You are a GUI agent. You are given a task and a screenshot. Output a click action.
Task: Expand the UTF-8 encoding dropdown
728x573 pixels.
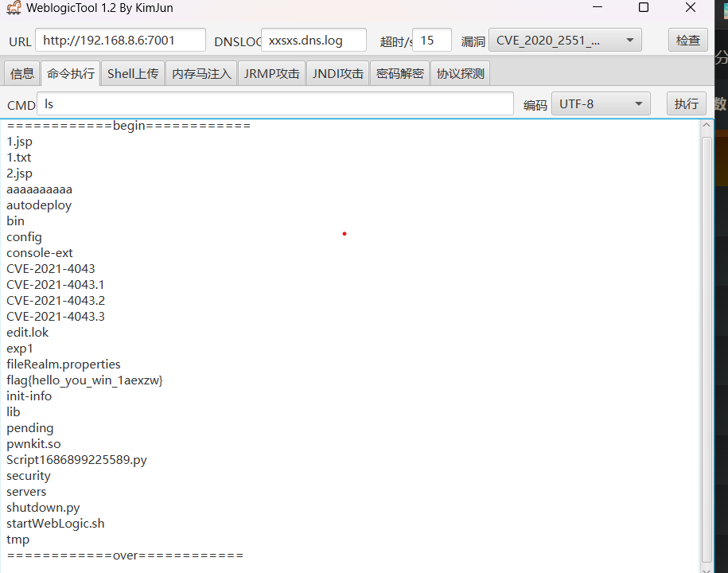point(601,104)
